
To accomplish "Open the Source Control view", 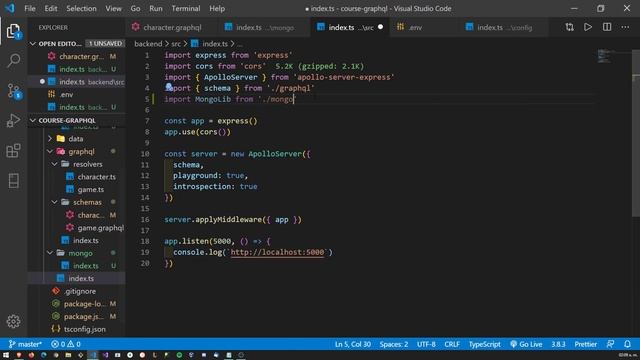I will pyautogui.click(x=13, y=91).
